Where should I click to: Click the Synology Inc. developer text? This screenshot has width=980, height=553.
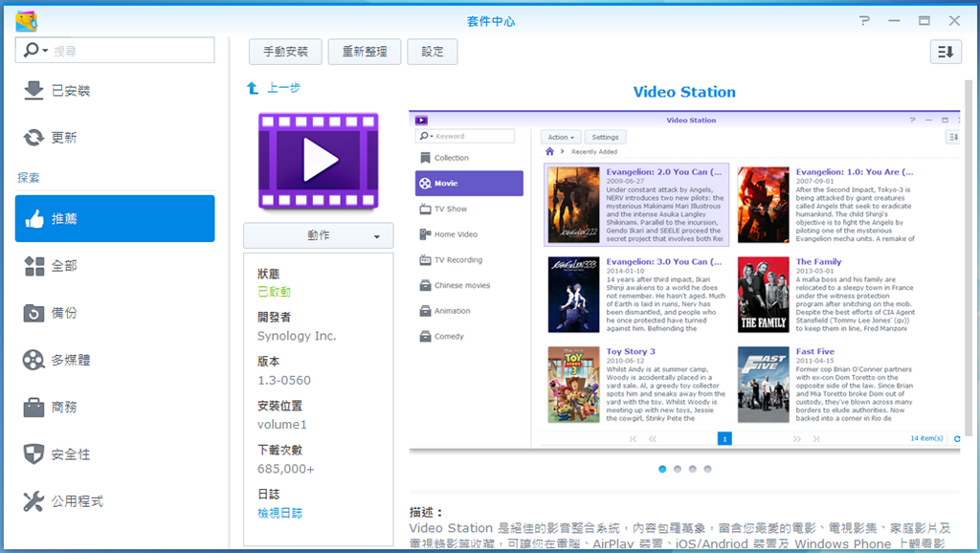point(297,336)
